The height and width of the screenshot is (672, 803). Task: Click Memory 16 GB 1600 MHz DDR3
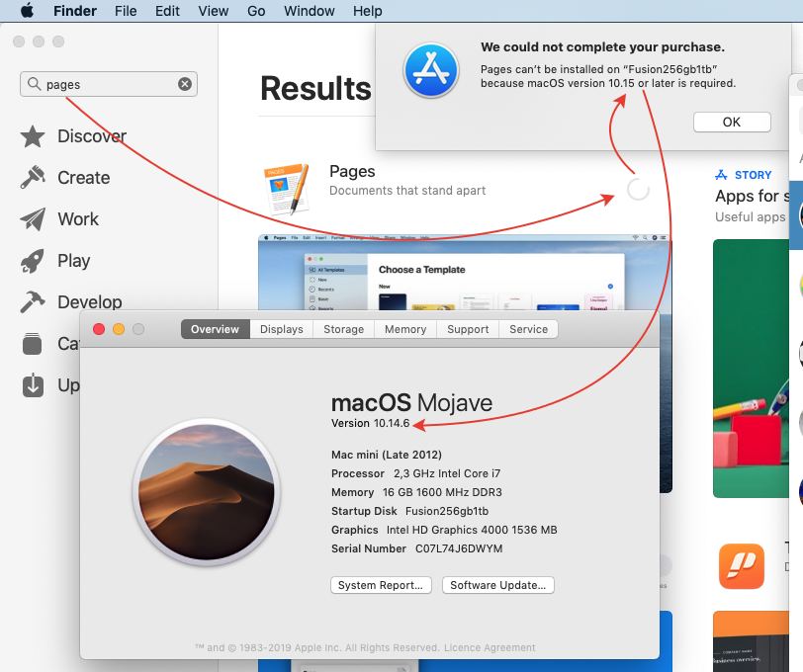point(417,492)
